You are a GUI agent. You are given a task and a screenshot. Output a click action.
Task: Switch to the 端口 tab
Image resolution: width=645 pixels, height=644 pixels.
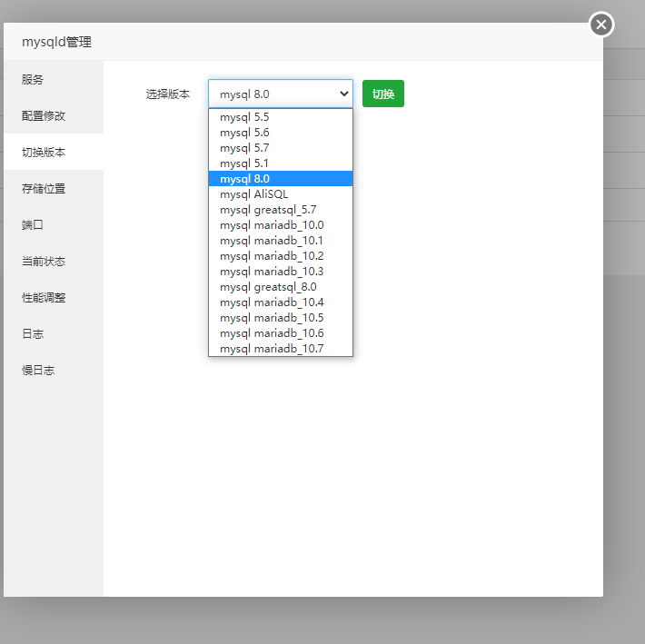click(x=54, y=224)
